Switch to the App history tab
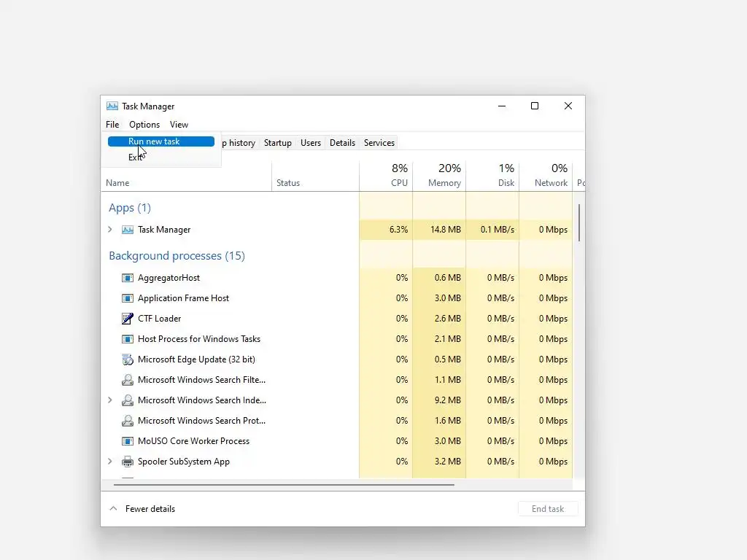Viewport: 747px width, 560px height. point(239,143)
